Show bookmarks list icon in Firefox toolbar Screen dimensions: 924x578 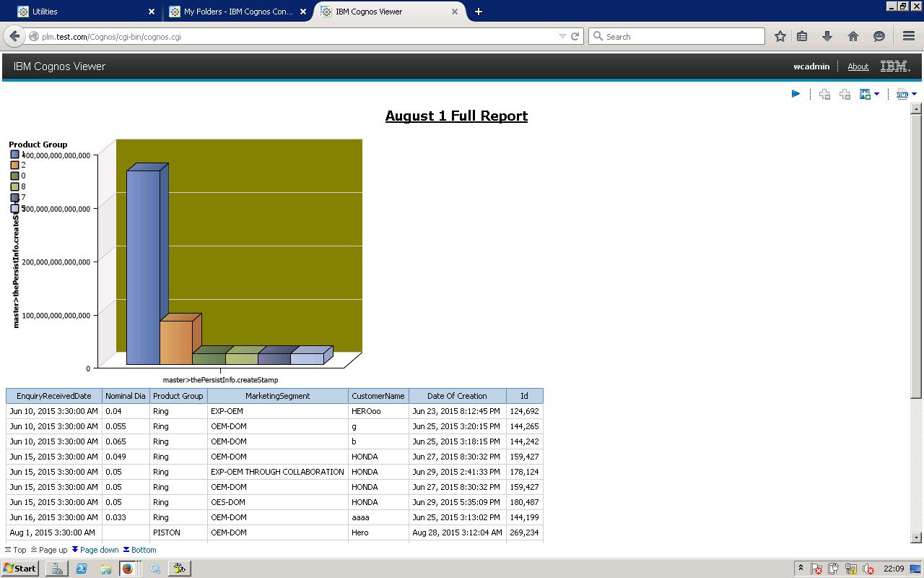coord(802,36)
